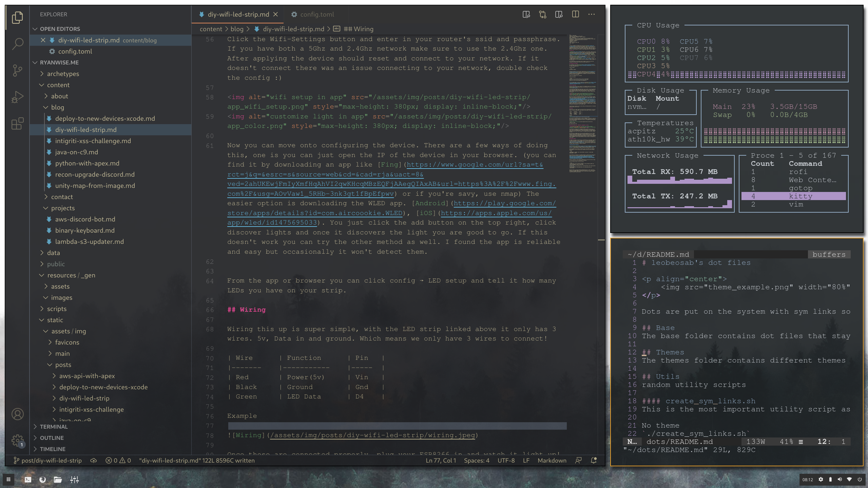Screen dimensions: 868x488
Task: Click the post/diy-wifi-led-strip branch indicator
Action: [48, 460]
